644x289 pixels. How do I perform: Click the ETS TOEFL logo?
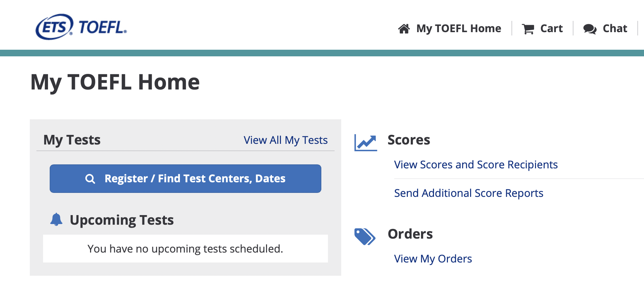(81, 27)
